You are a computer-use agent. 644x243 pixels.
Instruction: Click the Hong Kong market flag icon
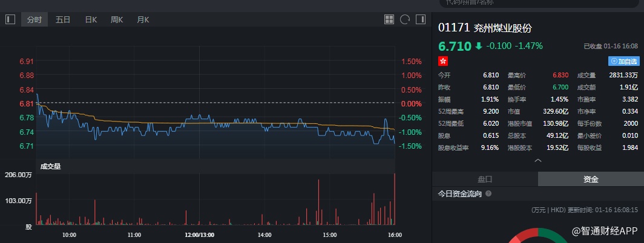443,61
